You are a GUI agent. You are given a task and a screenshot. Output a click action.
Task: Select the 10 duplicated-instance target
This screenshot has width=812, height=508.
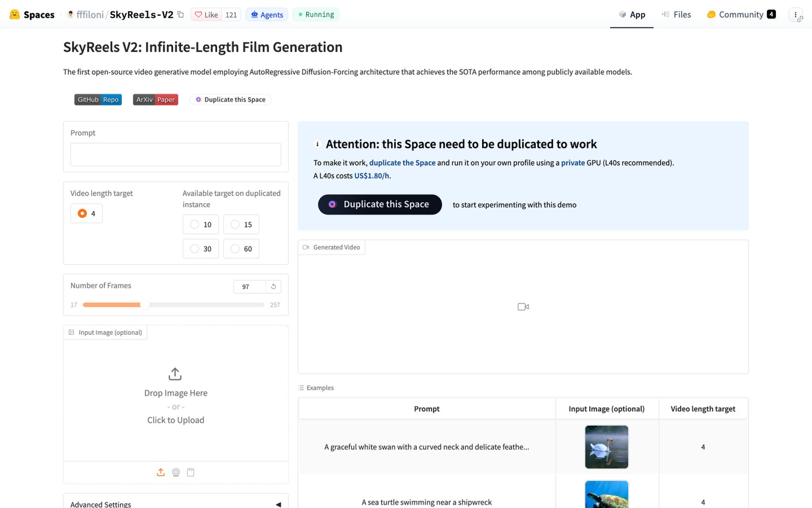tap(200, 225)
